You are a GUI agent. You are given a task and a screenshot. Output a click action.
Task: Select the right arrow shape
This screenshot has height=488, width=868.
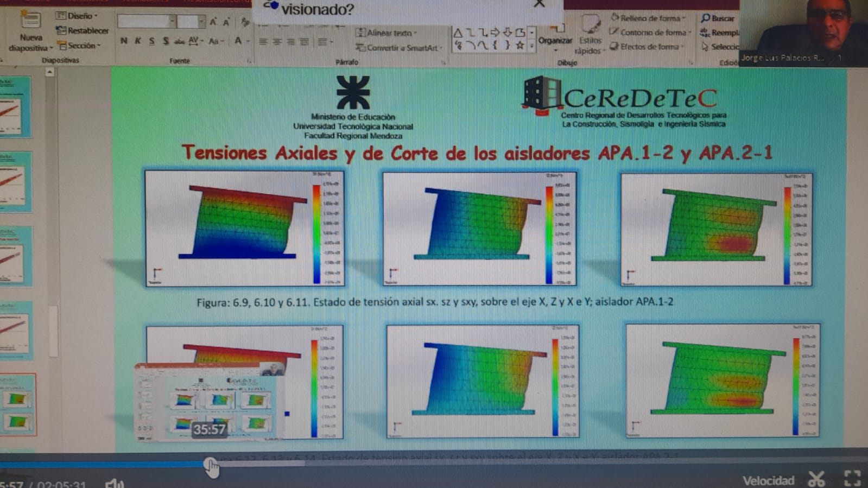click(495, 33)
